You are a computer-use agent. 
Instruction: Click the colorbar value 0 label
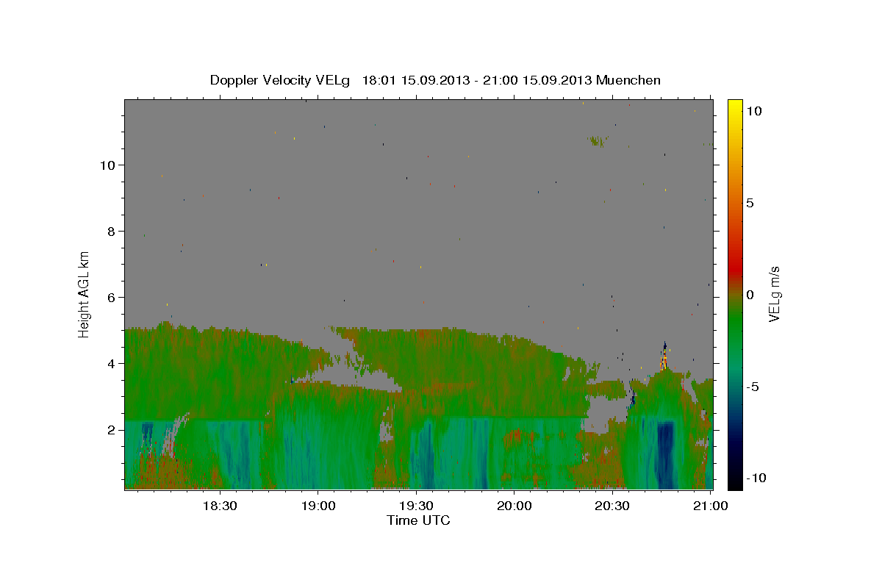tap(750, 295)
